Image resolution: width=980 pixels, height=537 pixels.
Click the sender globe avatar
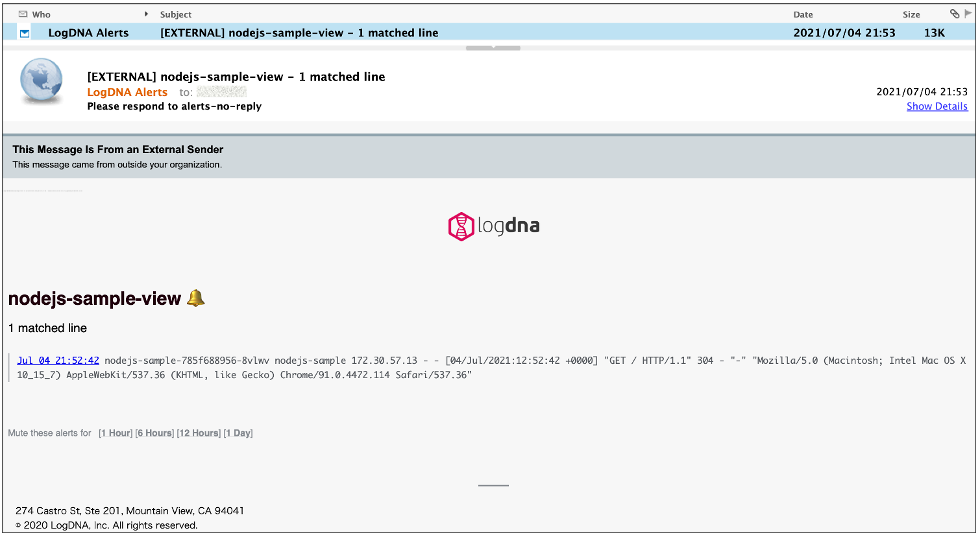(42, 82)
